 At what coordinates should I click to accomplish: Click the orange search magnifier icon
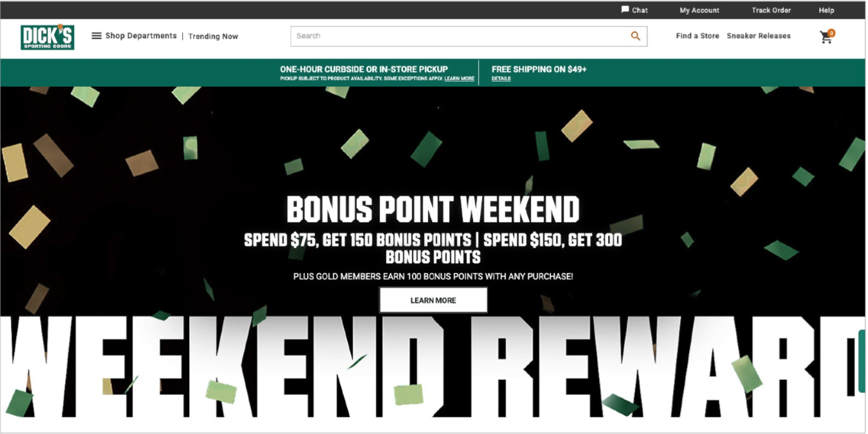(x=635, y=36)
